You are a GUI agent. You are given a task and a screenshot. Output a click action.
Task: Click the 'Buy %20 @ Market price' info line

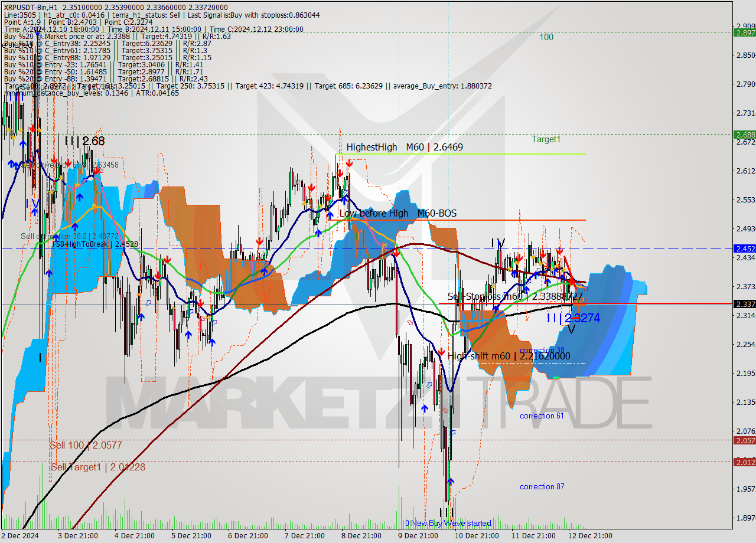(117, 36)
